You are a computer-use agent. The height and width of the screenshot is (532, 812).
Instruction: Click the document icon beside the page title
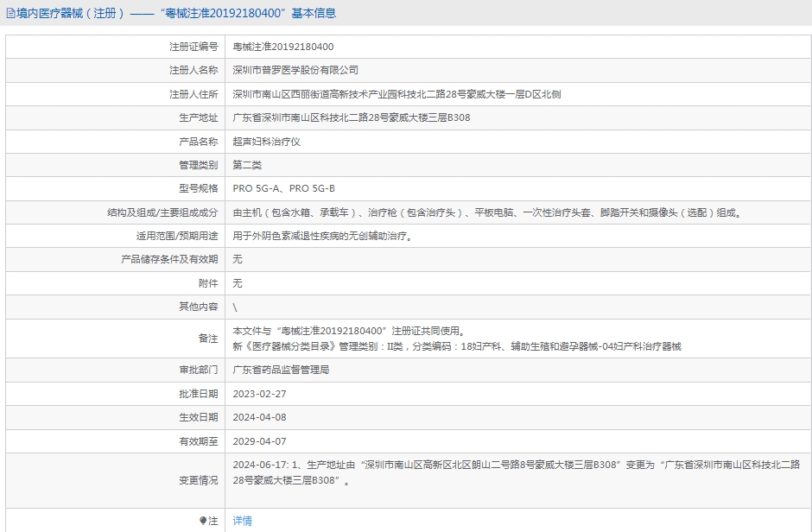click(10, 14)
